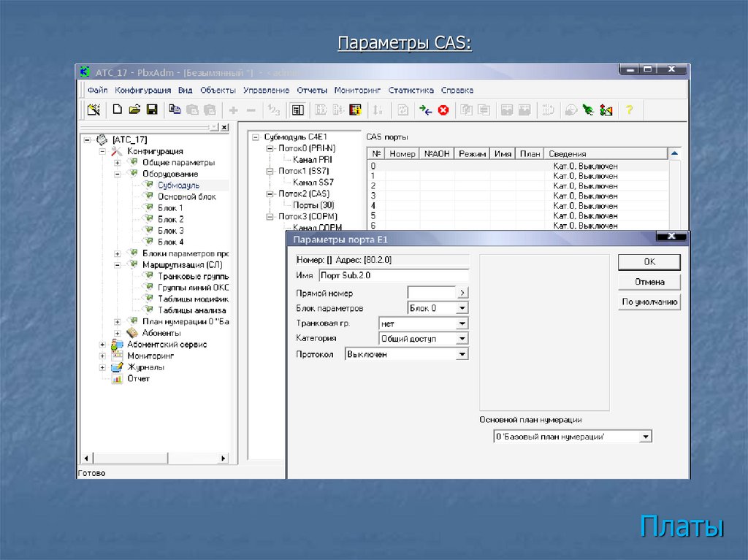Click the Имя text field

pyautogui.click(x=393, y=276)
